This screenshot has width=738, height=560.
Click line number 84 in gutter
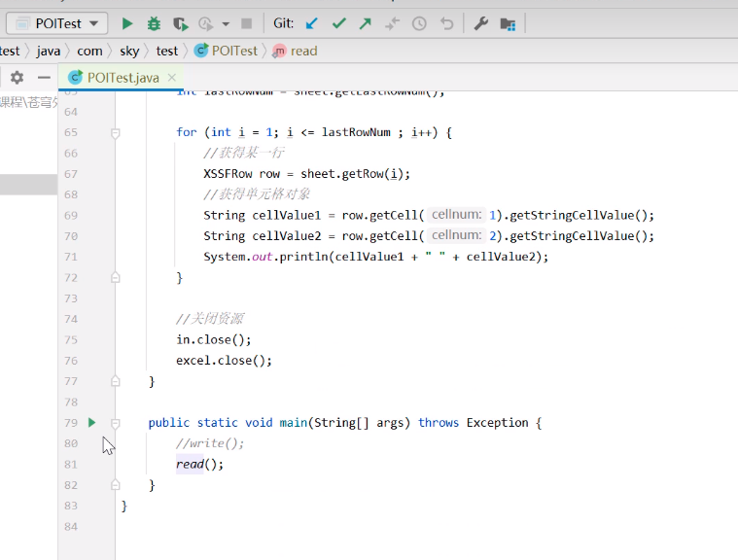click(x=71, y=527)
